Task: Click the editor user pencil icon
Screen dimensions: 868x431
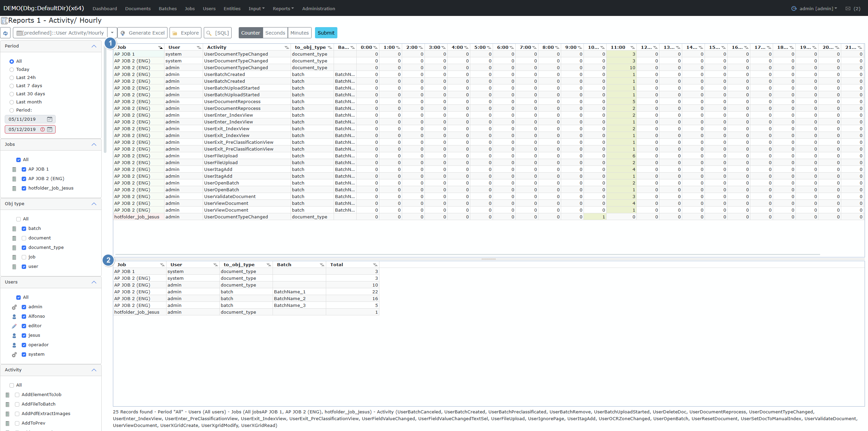Action: click(x=14, y=326)
